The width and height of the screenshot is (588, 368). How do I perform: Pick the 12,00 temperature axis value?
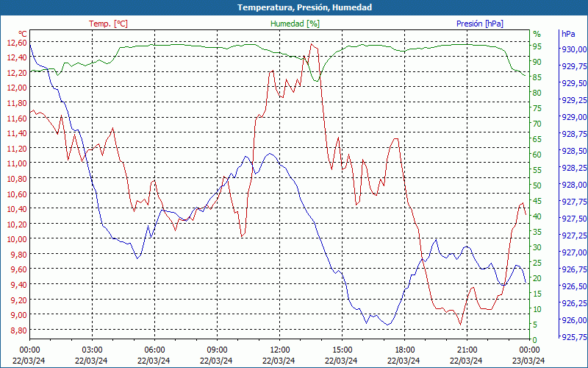point(17,88)
